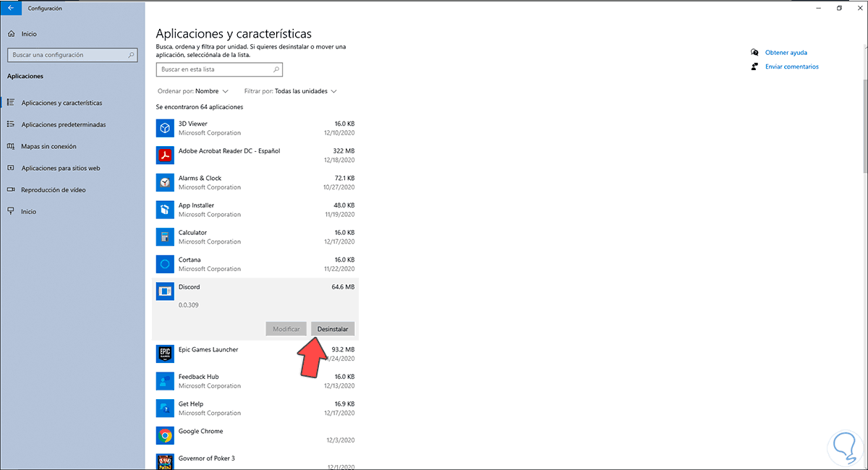Screen dimensions: 868x470
Task: Open the Obtener ayuda link
Action: 786,52
